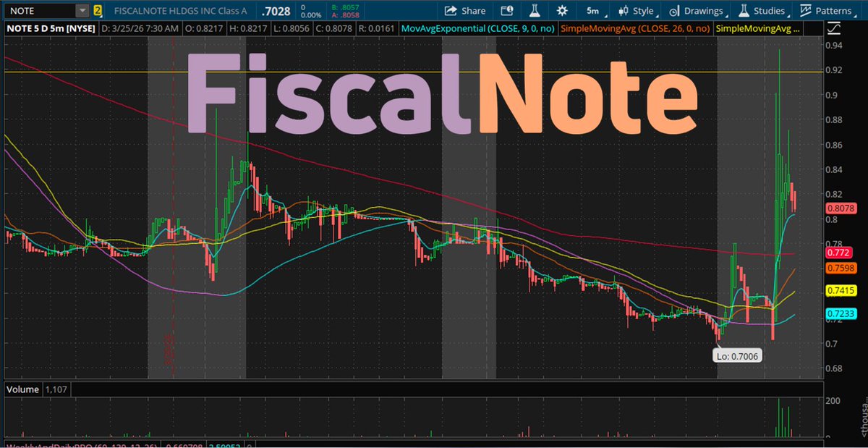Viewport: 868px width, 448px height.
Task: Open the flask analysis icon
Action: click(535, 11)
